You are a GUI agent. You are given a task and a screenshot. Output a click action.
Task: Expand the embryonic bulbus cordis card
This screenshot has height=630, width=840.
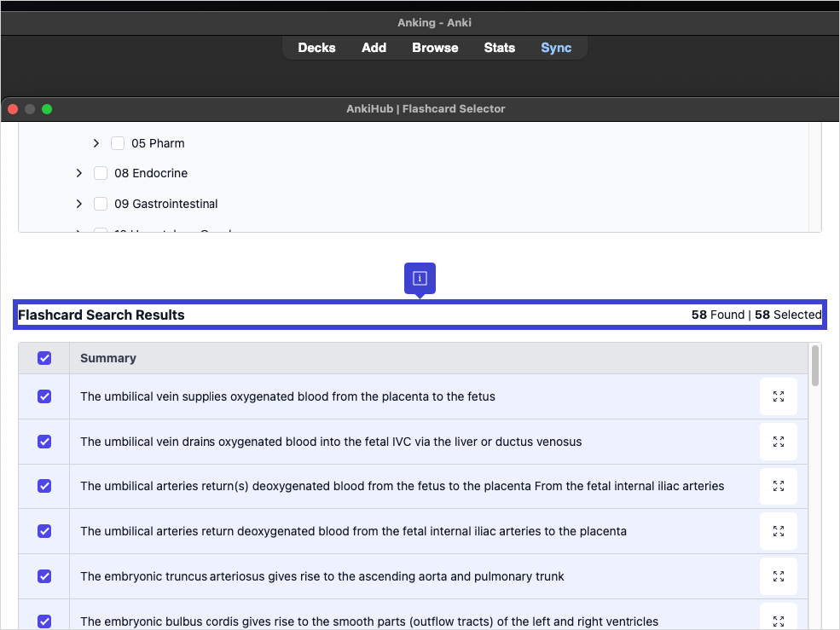[x=778, y=620]
